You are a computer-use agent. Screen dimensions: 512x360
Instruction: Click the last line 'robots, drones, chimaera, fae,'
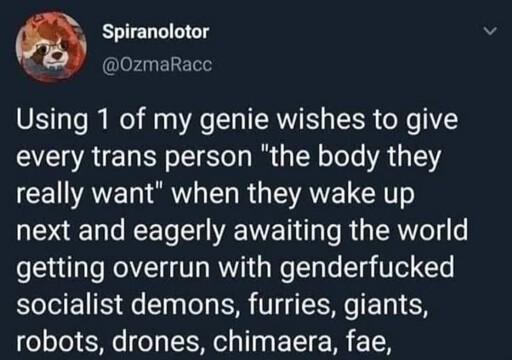click(204, 341)
